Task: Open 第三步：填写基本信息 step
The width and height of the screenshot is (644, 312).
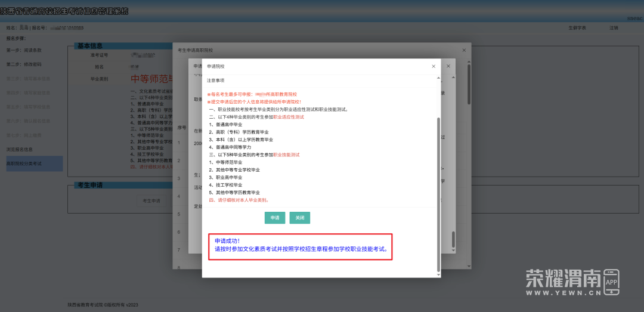Action: pyautogui.click(x=28, y=79)
